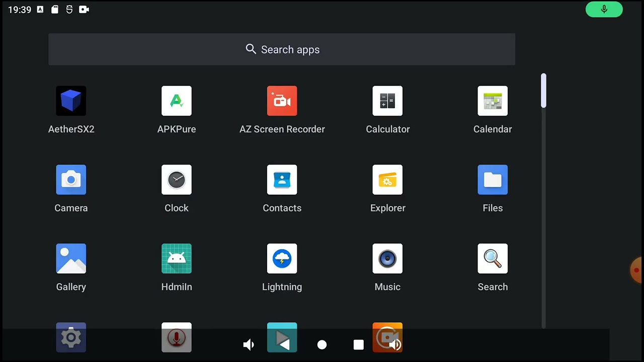This screenshot has width=644, height=362.
Task: Open the AetherSX2 emulator app
Action: [71, 101]
